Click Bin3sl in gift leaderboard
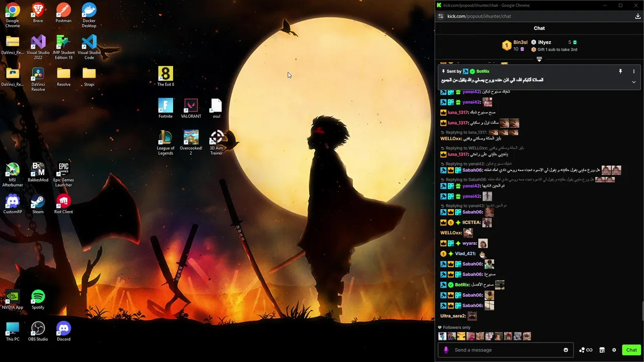The width and height of the screenshot is (644, 362). point(520,42)
